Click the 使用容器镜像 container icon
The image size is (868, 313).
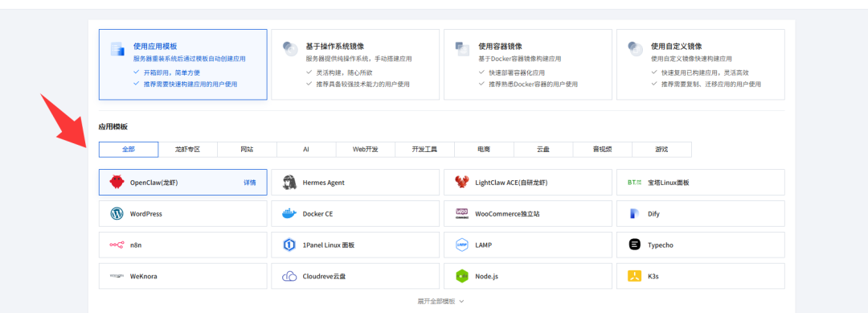(462, 49)
